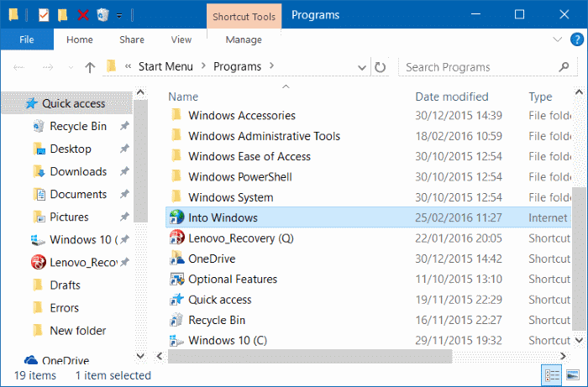Open the Help question mark icon

(577, 39)
